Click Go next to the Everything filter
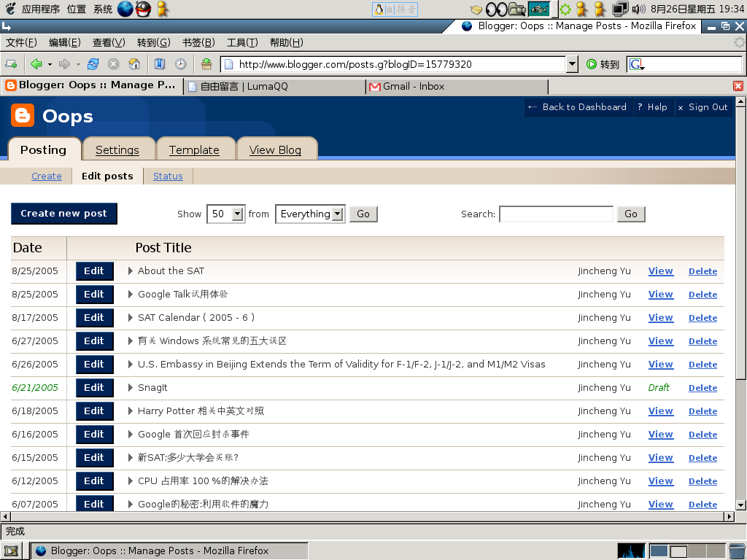This screenshot has width=747, height=560. [363, 214]
